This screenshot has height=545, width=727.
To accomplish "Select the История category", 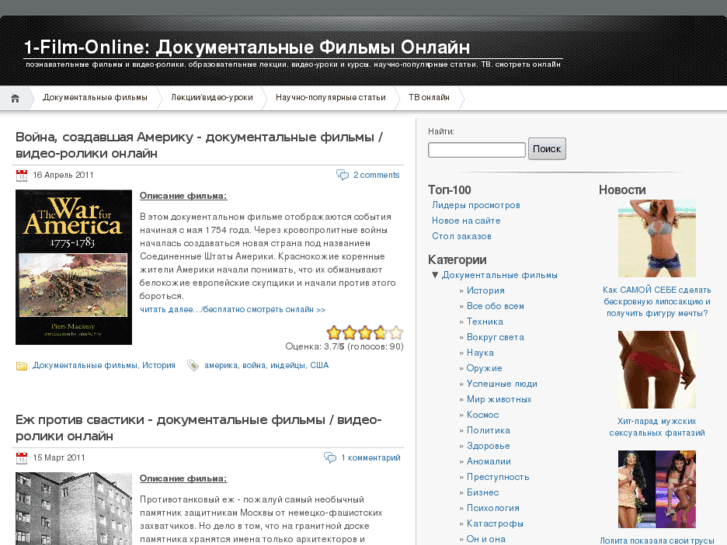I will click(485, 291).
